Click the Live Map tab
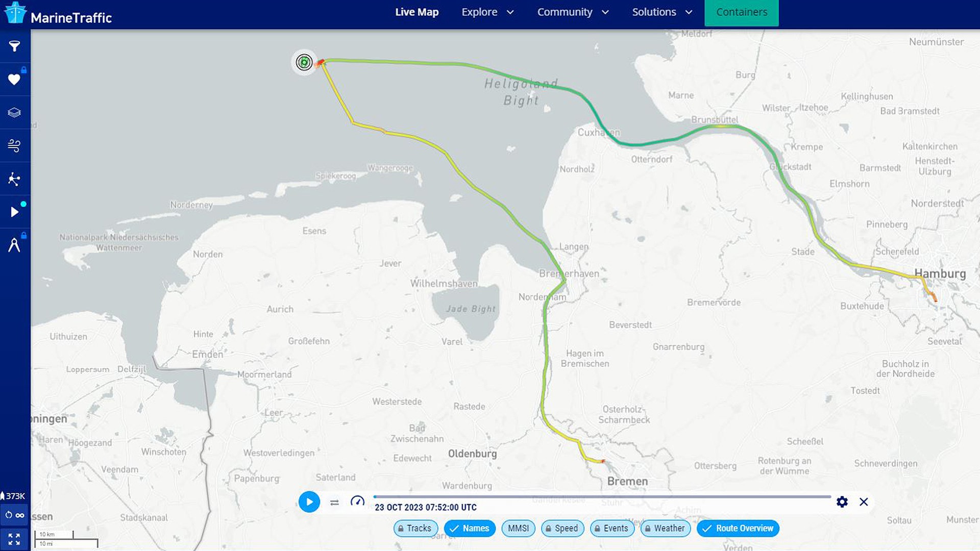 pyautogui.click(x=416, y=11)
